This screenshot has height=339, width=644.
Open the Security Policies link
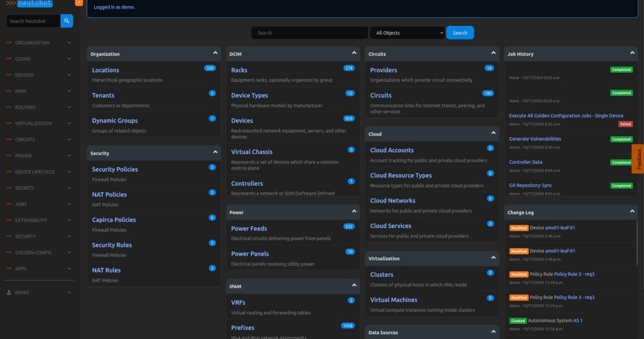point(115,169)
